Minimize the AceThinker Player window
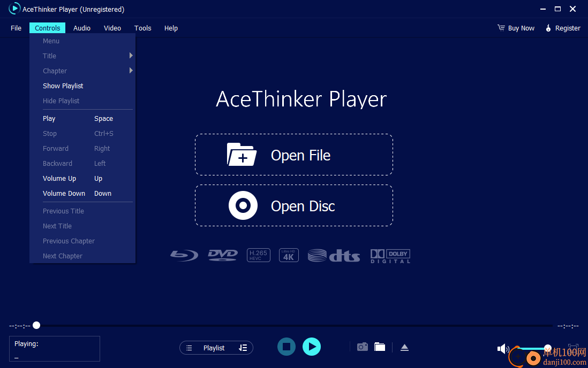The width and height of the screenshot is (588, 368). 542,9
